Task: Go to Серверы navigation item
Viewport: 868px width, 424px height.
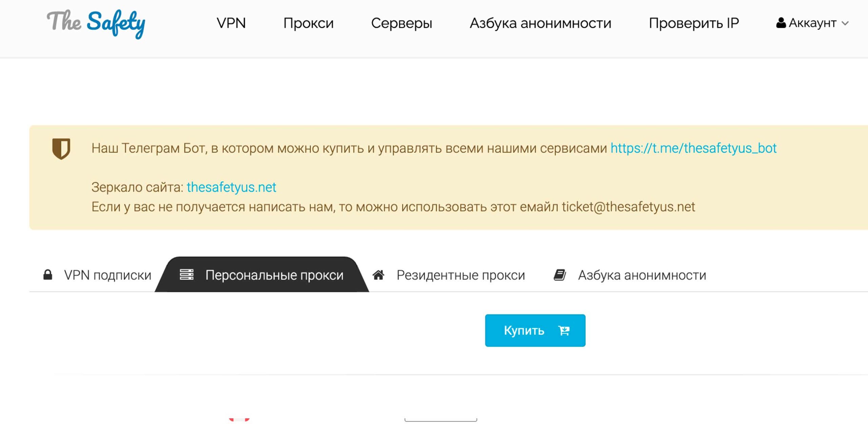Action: tap(401, 23)
